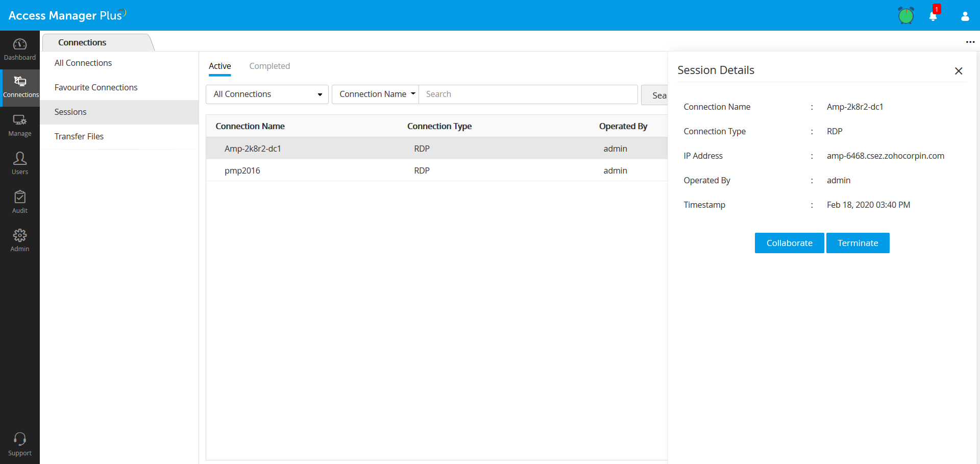This screenshot has height=464, width=980.
Task: Open the ellipsis options menu
Action: tap(970, 42)
